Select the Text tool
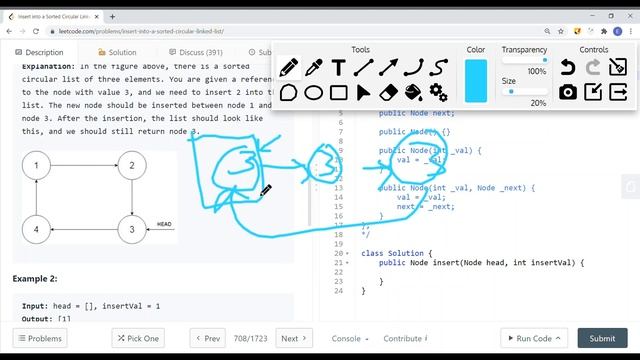 pos(338,67)
